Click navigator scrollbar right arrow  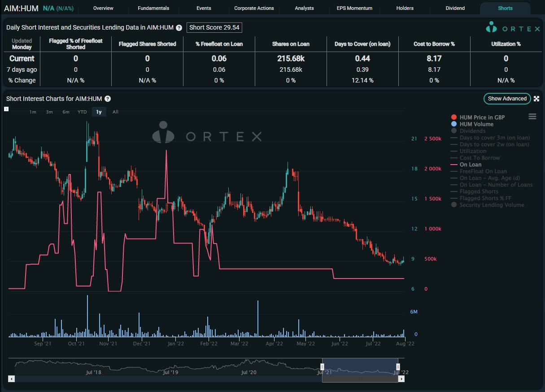tap(401, 379)
